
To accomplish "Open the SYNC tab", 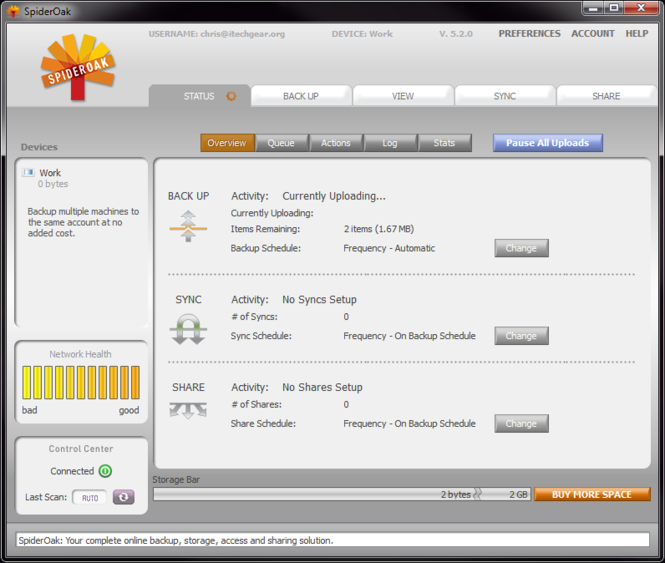I will click(x=505, y=96).
